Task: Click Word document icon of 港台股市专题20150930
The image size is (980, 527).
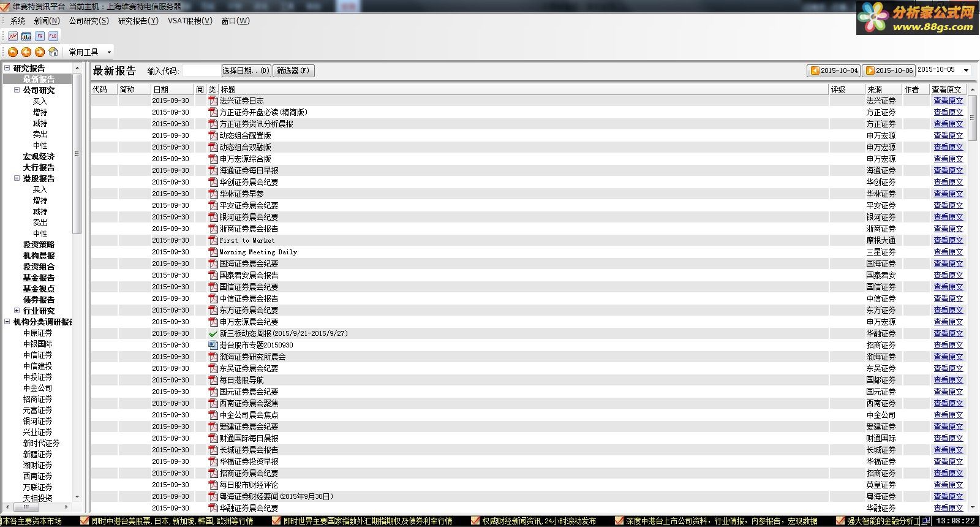Action: click(x=213, y=345)
